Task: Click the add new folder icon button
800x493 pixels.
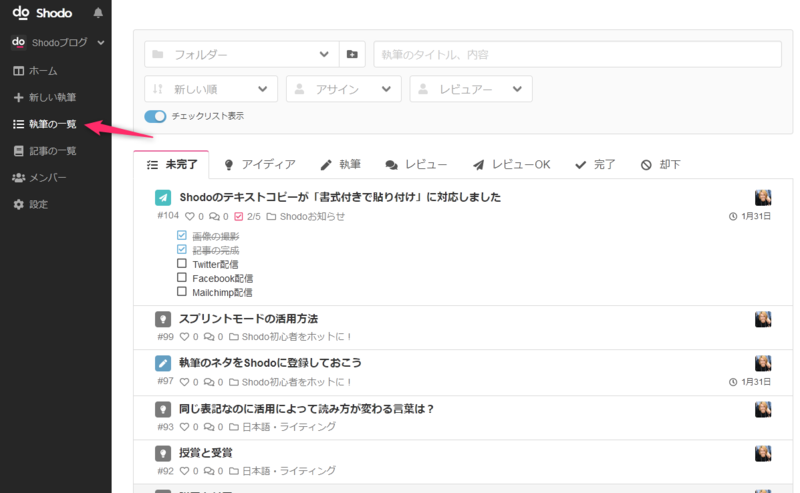Action: (352, 54)
